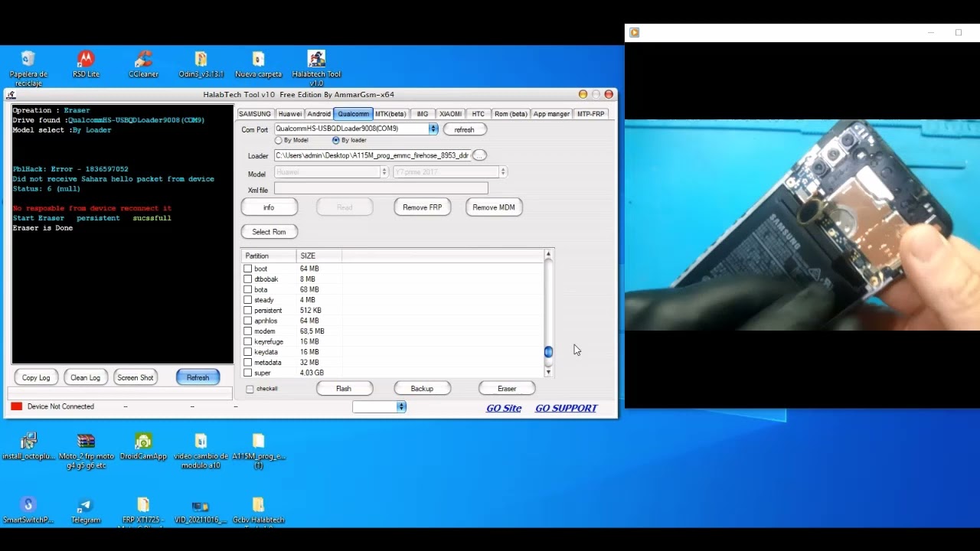Image resolution: width=980 pixels, height=551 pixels.
Task: Open the GO Site link
Action: point(504,408)
